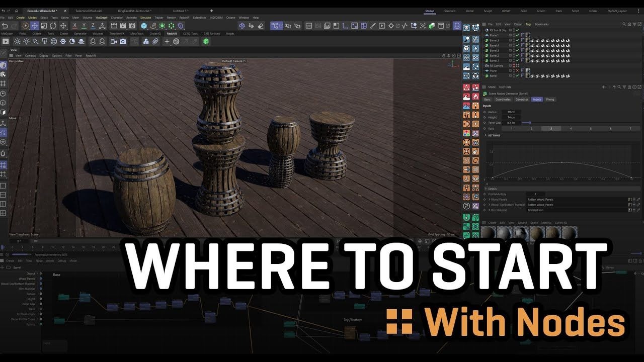The width and height of the screenshot is (644, 362).
Task: Click the Redshift render play icon
Action: (6, 41)
